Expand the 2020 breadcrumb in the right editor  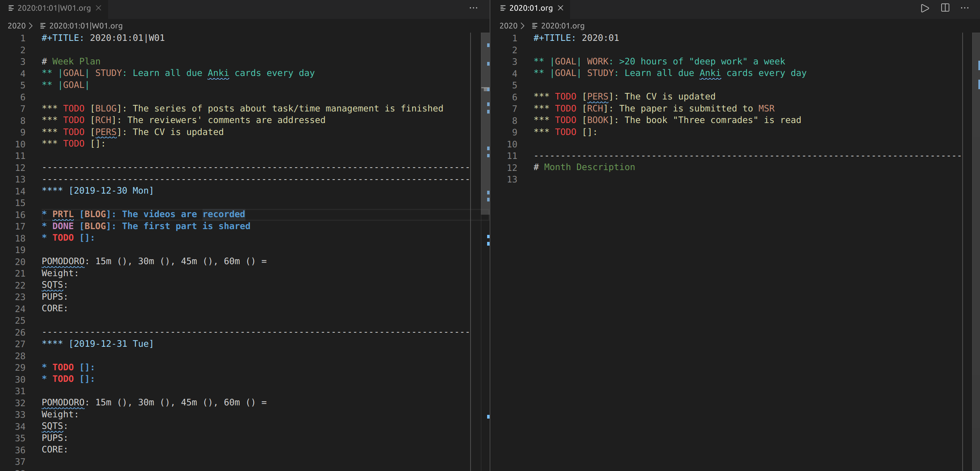pyautogui.click(x=508, y=26)
